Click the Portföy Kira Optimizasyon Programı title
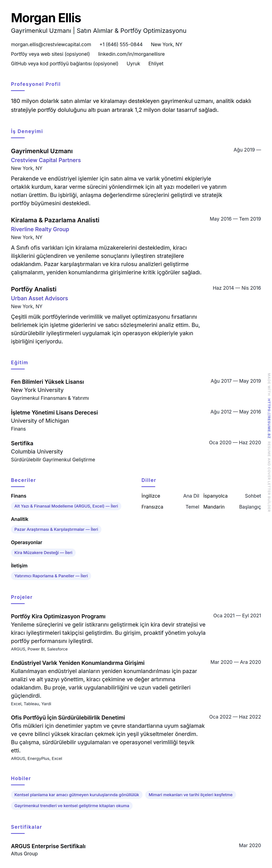 coord(58,616)
